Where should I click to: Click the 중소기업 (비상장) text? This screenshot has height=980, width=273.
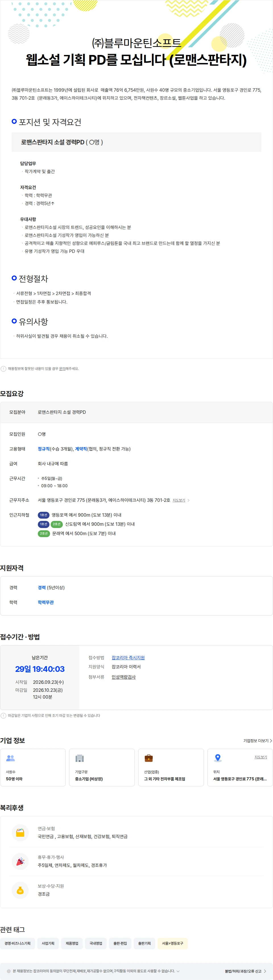(x=89, y=779)
